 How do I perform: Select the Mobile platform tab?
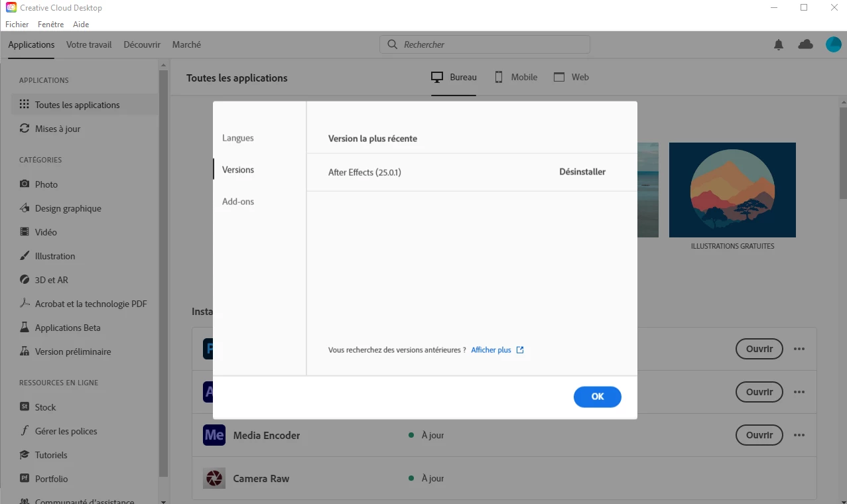coord(516,78)
